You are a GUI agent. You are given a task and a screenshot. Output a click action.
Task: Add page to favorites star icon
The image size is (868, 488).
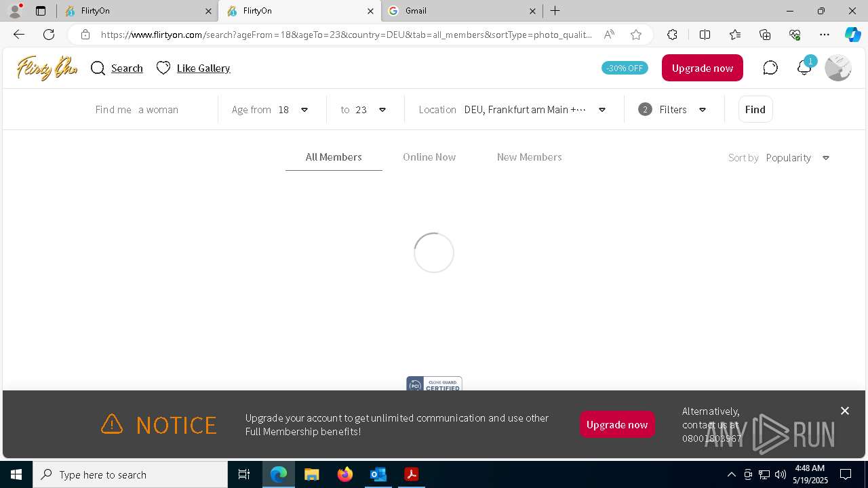(x=636, y=35)
